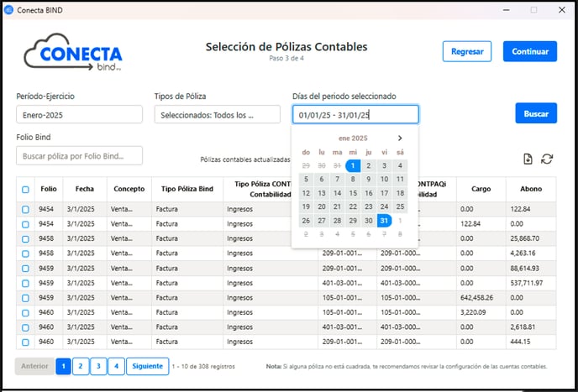This screenshot has width=578, height=392.
Task: Go to next month in calendar
Action: [400, 139]
